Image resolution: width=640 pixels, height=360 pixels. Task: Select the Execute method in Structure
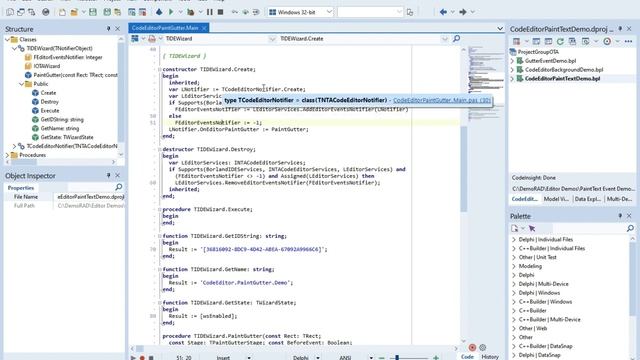coord(50,111)
